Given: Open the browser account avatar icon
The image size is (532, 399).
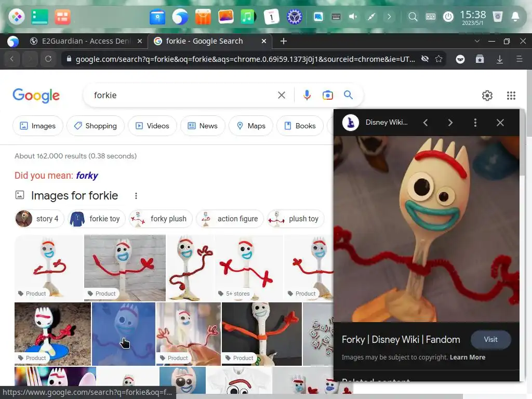Looking at the screenshot, I should pos(460,59).
